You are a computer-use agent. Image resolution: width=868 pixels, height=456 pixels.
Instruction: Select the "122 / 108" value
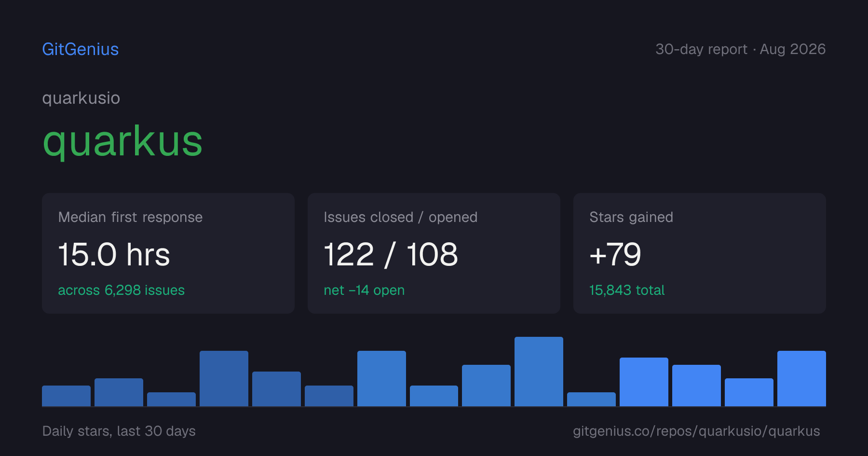(x=391, y=254)
